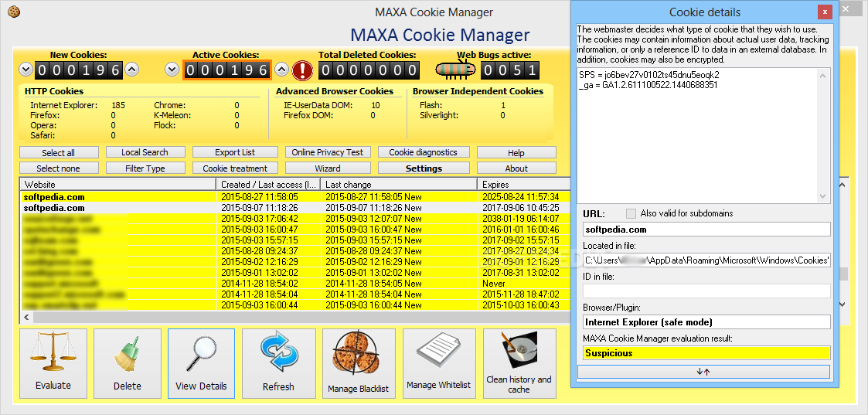The image size is (868, 415).
Task: Click Cookie details scroll down arrow
Action: (x=822, y=196)
